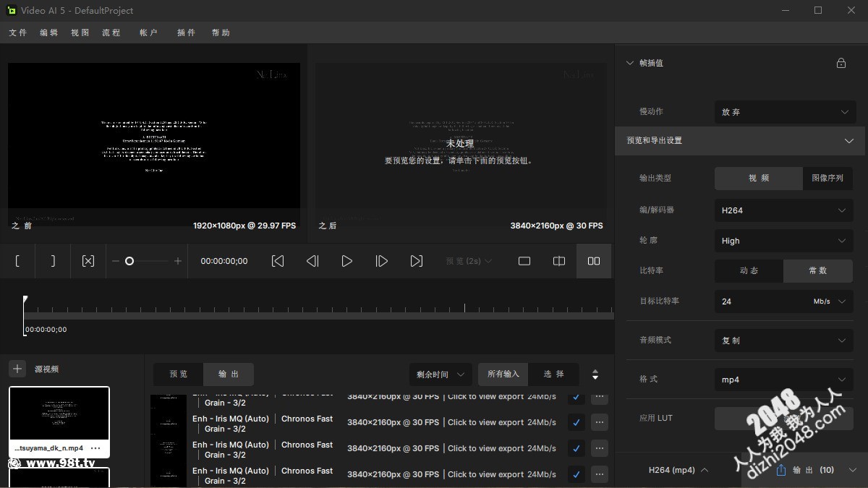
Task: Click the lock icon beside 帧插值
Action: pos(841,63)
